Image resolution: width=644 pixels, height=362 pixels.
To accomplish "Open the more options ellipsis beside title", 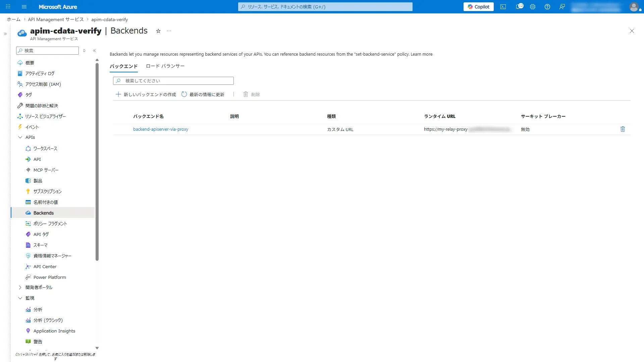I will [x=169, y=31].
